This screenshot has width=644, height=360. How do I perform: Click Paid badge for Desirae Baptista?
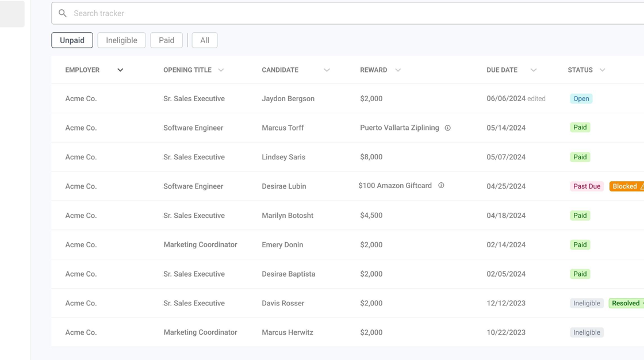(580, 274)
